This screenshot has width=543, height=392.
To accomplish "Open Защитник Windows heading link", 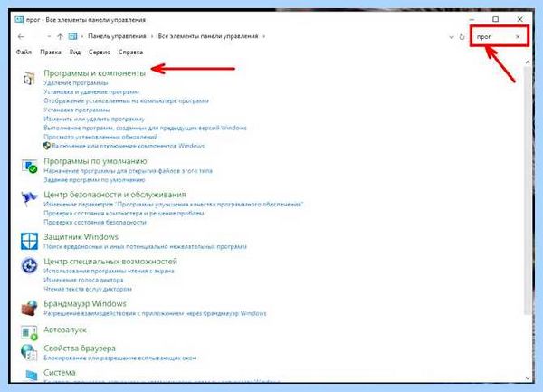I will click(81, 237).
